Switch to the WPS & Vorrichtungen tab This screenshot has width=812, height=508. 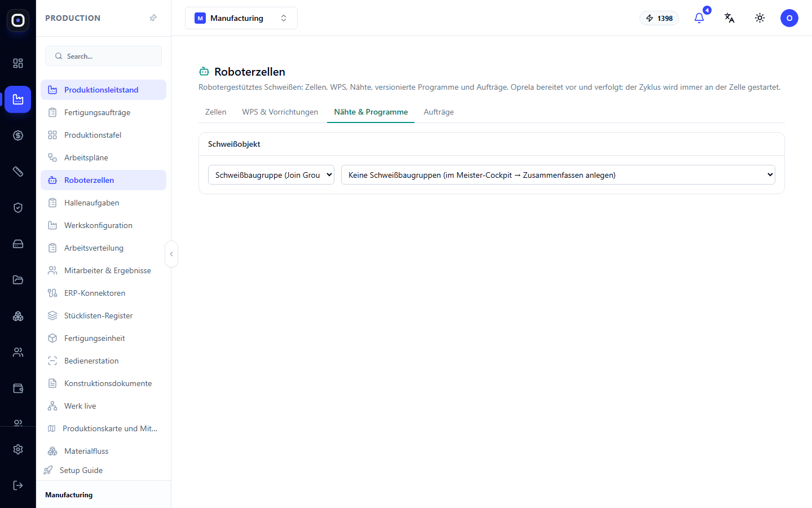280,112
